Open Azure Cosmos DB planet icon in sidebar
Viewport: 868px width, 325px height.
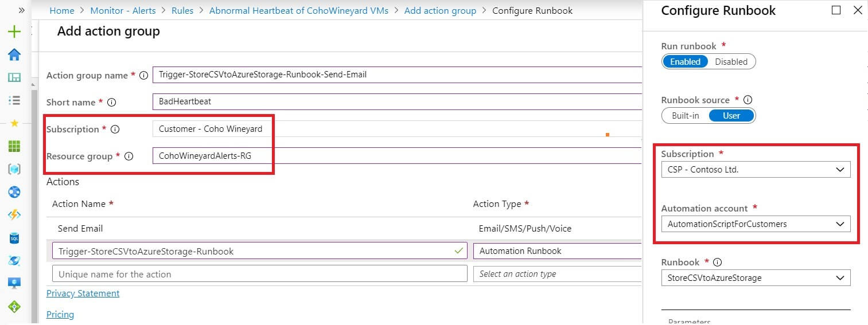14,261
